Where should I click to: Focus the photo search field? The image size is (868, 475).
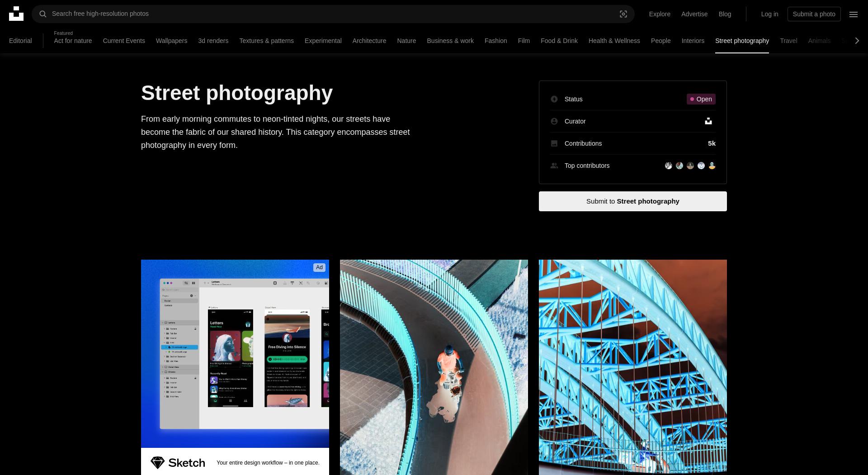(x=333, y=14)
